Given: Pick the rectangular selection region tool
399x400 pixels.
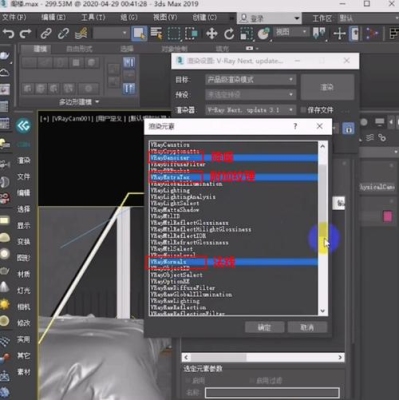Looking at the screenshot, I should coord(174,33).
